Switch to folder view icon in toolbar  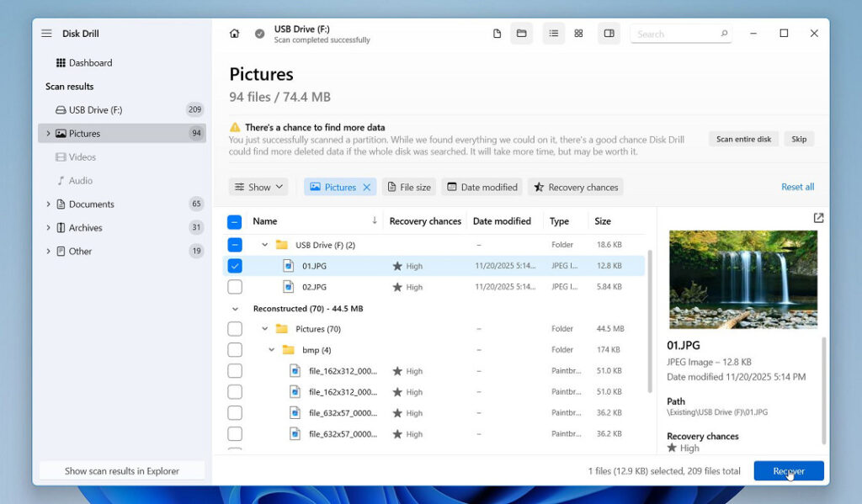tap(521, 34)
